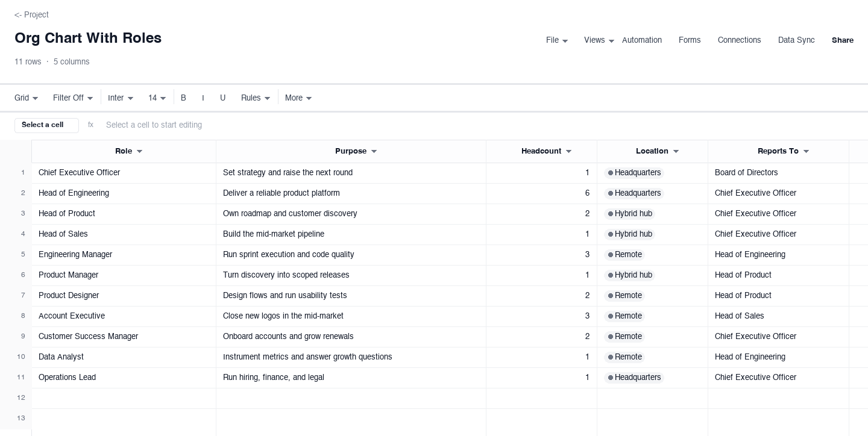The image size is (868, 436).
Task: Open the Automation menu item
Action: tap(642, 40)
